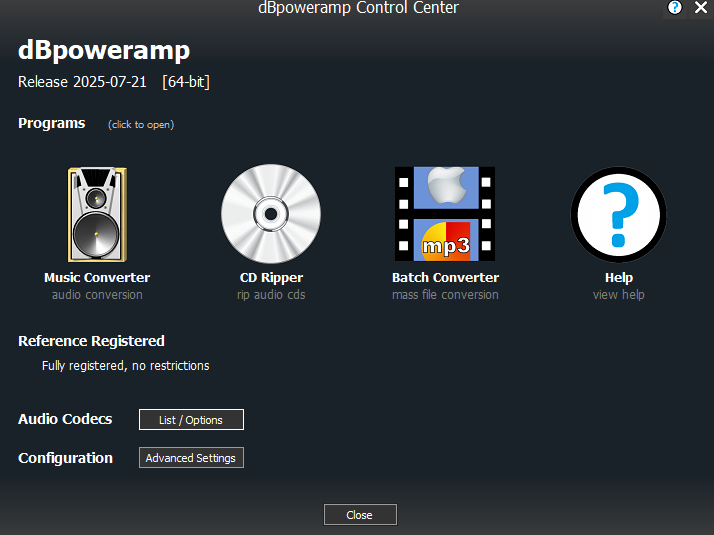714x535 pixels.
Task: Click the 'Batch Converter' text label
Action: (445, 278)
